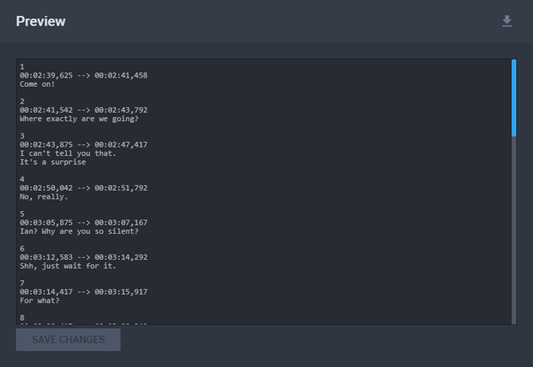Click subtitle index number 5
533x367 pixels.
click(22, 214)
